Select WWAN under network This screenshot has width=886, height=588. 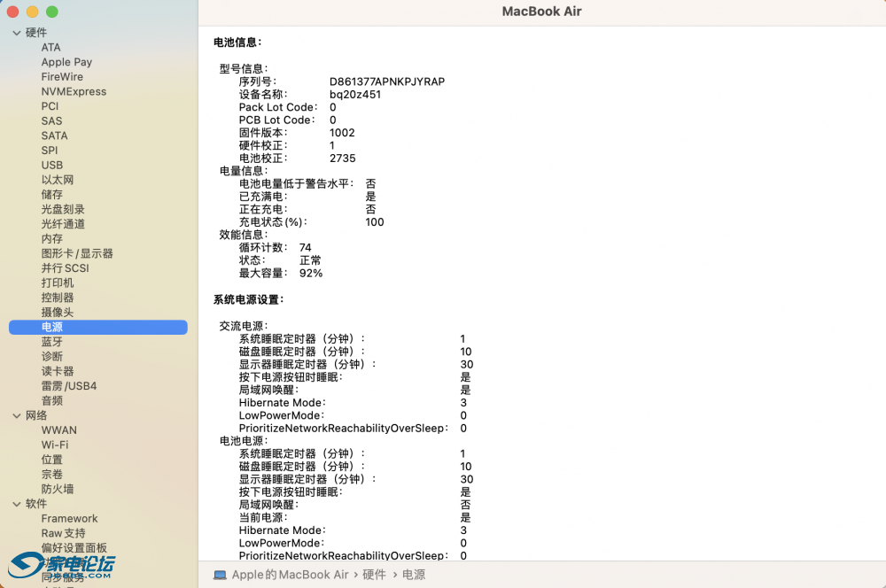[58, 430]
